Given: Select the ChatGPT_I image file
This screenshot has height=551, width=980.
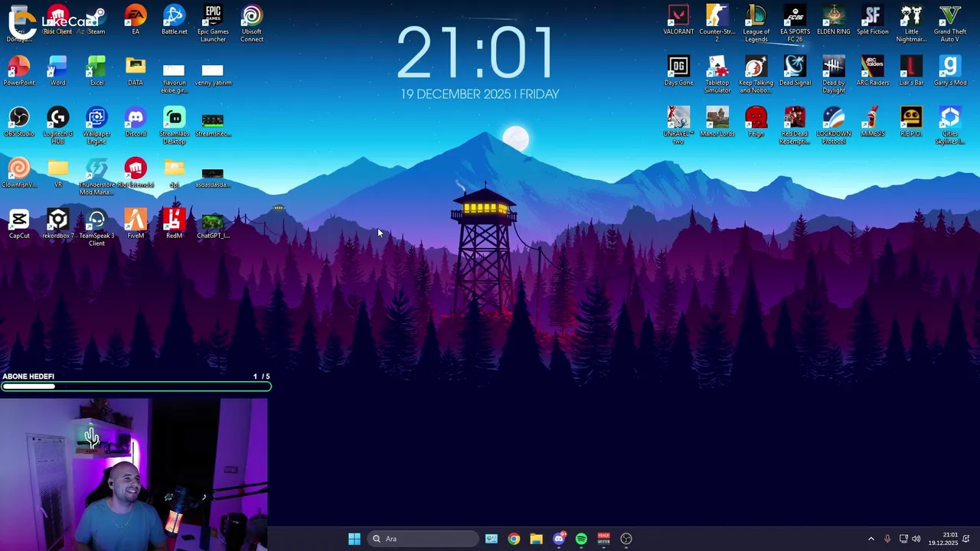Looking at the screenshot, I should pos(213,224).
